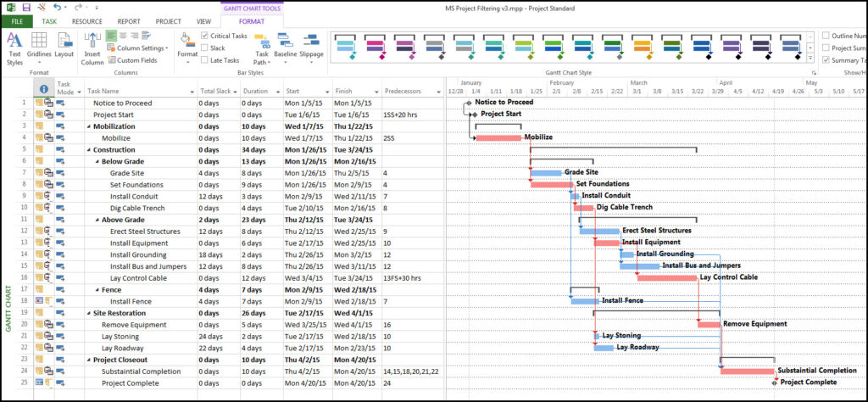Screen dimensions: 868x402
Task: Switch to the PROJECT tab
Action: (x=169, y=21)
